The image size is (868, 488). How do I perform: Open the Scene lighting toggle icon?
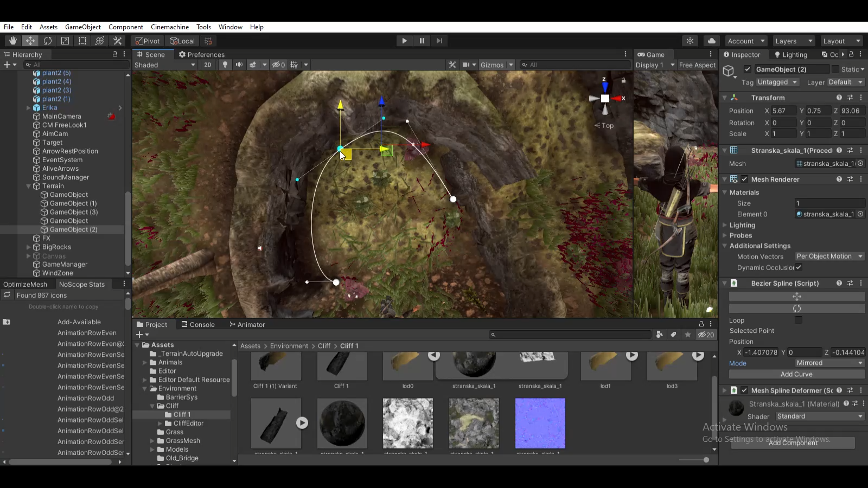click(x=225, y=65)
